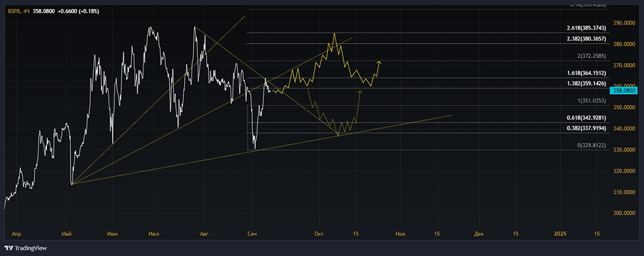644x256 pixels.
Task: Select Fibonacci label 2(372.2585)
Action: click(591, 55)
